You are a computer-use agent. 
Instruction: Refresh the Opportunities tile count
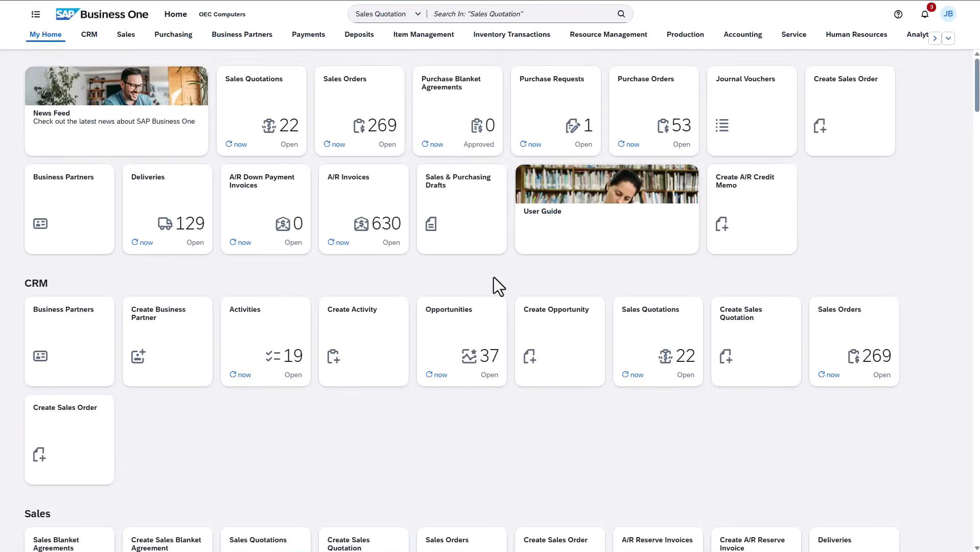436,375
